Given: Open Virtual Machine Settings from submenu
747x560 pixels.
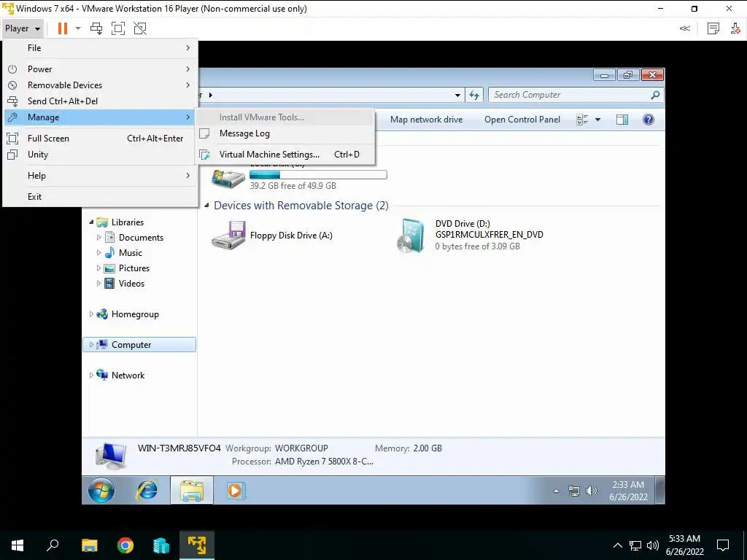Looking at the screenshot, I should 285,155.
